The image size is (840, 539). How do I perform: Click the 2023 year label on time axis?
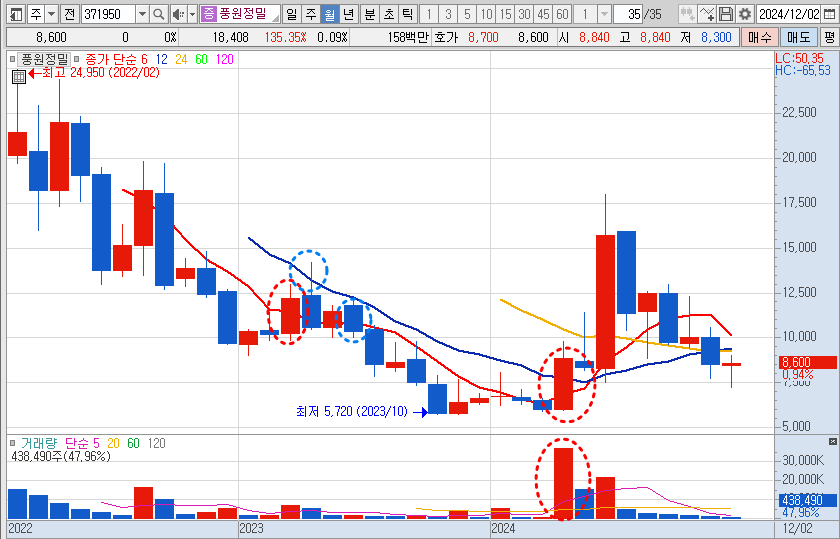tap(251, 529)
